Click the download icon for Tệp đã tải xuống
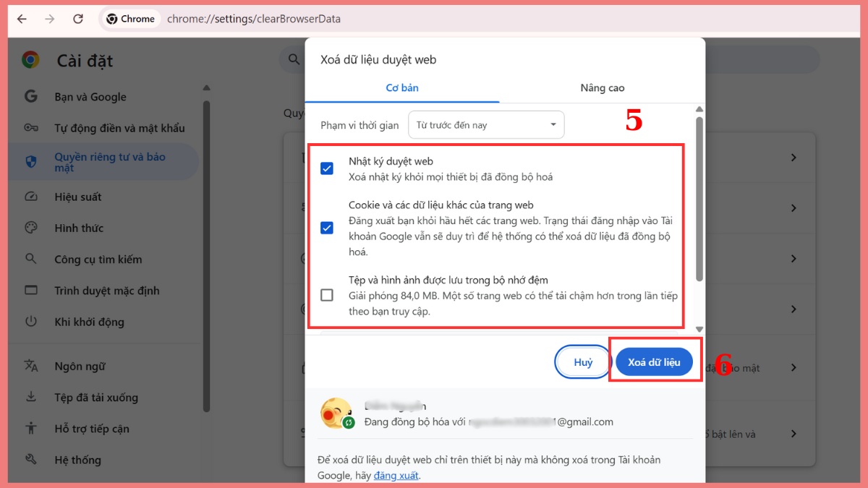Screen dimensions: 868x488 click(30, 397)
